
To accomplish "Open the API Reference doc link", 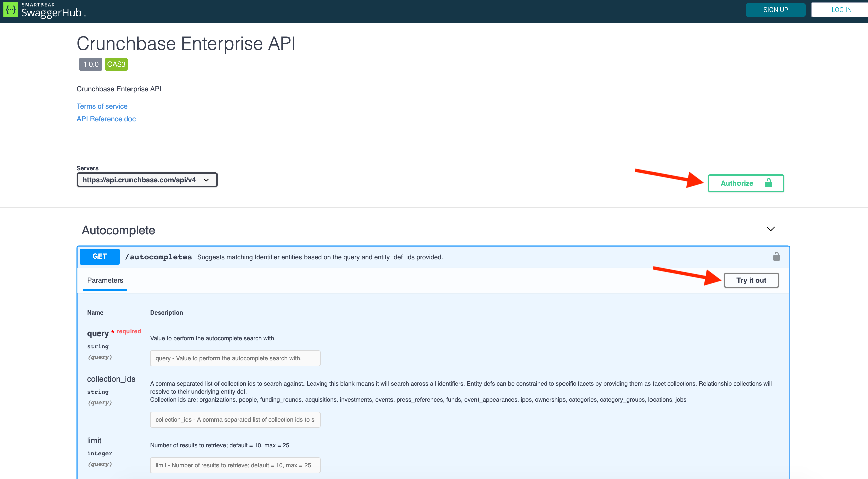I will pyautogui.click(x=106, y=119).
